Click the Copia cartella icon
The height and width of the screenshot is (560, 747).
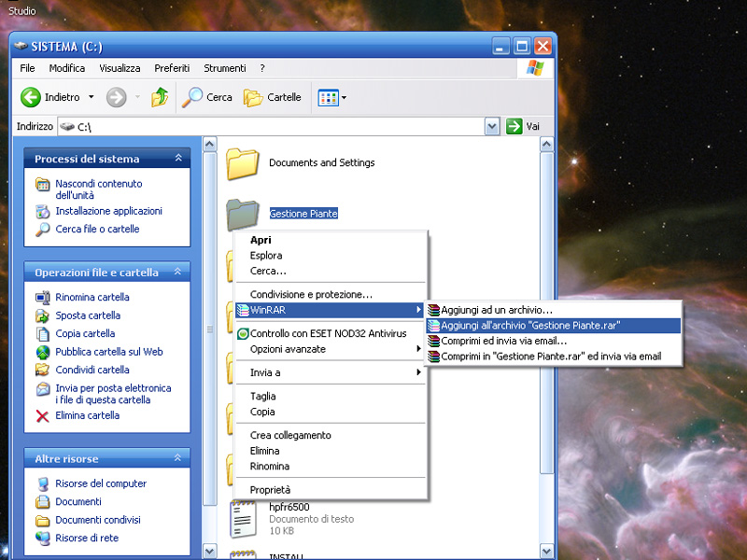(x=43, y=334)
